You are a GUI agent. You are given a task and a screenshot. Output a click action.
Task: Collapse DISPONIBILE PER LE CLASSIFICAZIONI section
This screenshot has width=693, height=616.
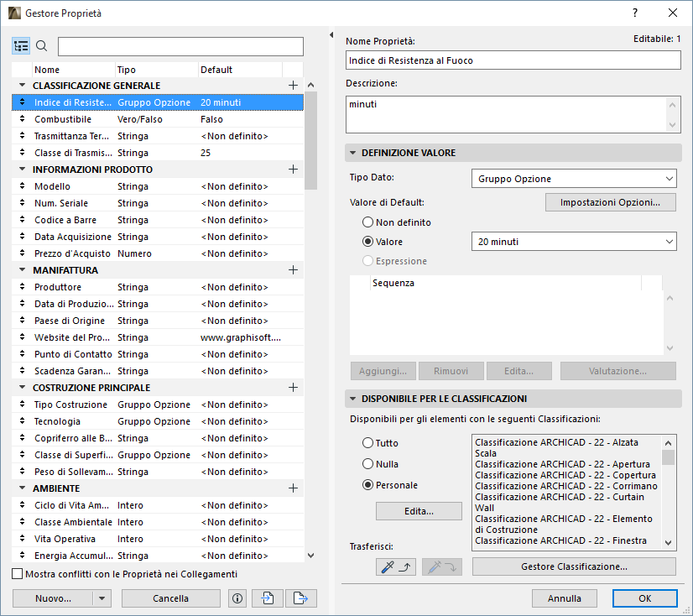[x=352, y=399]
